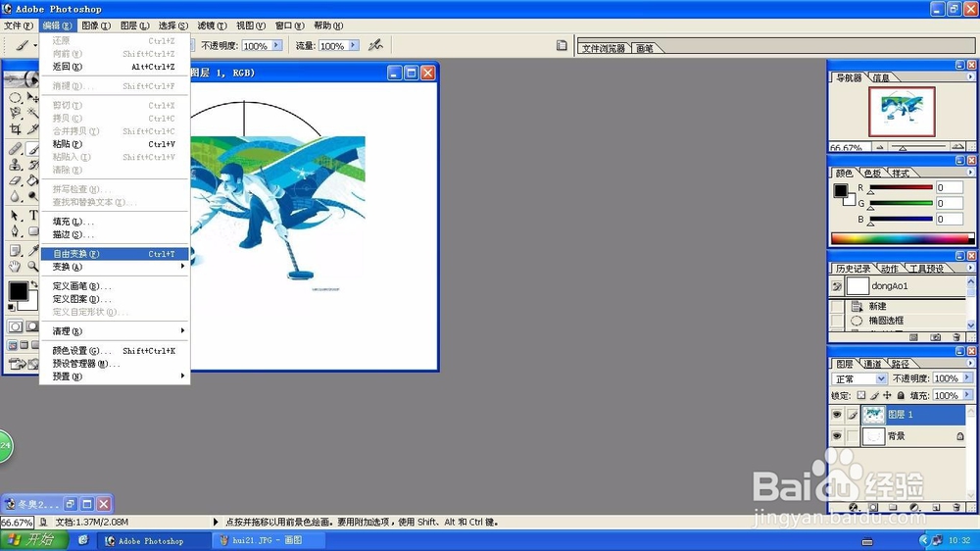Choose 描边 from the edit menu

(115, 234)
